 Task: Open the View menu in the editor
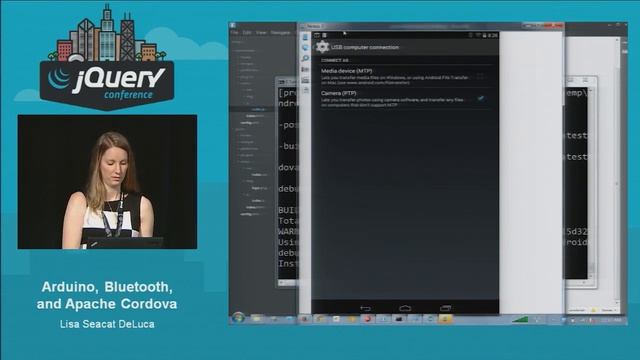click(261, 33)
